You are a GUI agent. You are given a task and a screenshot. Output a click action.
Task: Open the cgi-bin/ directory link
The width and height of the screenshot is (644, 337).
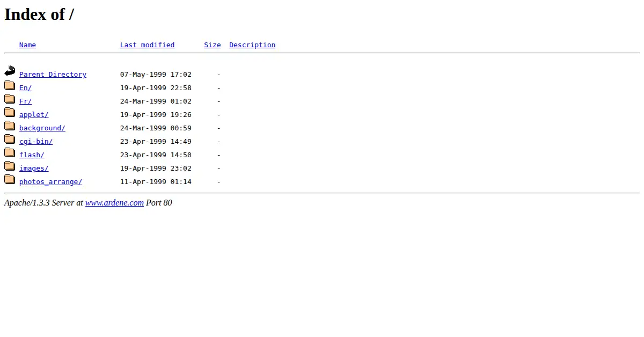click(36, 142)
